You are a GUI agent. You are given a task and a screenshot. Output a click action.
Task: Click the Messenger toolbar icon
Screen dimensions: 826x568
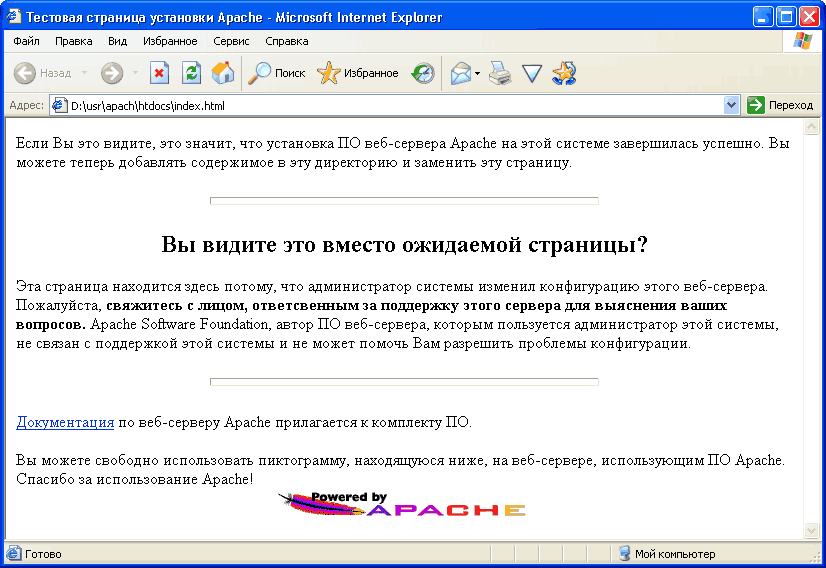coord(564,73)
